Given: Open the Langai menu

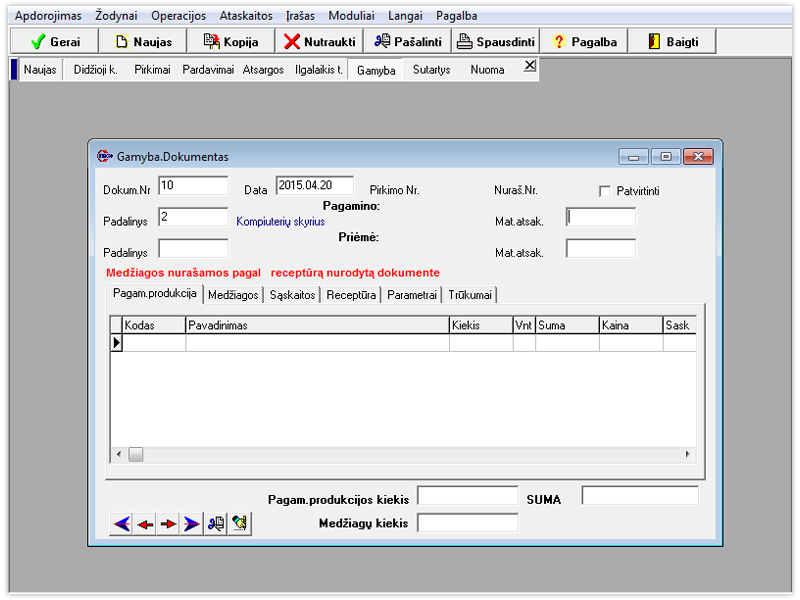Looking at the screenshot, I should [x=405, y=16].
